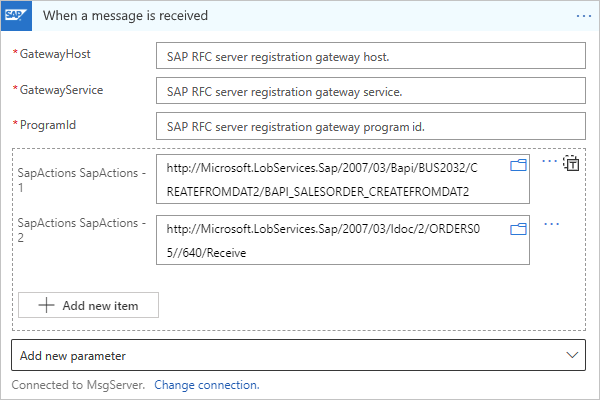Open the trigger header ellipsis menu
Viewport: 600px width, 400px height.
pos(584,16)
